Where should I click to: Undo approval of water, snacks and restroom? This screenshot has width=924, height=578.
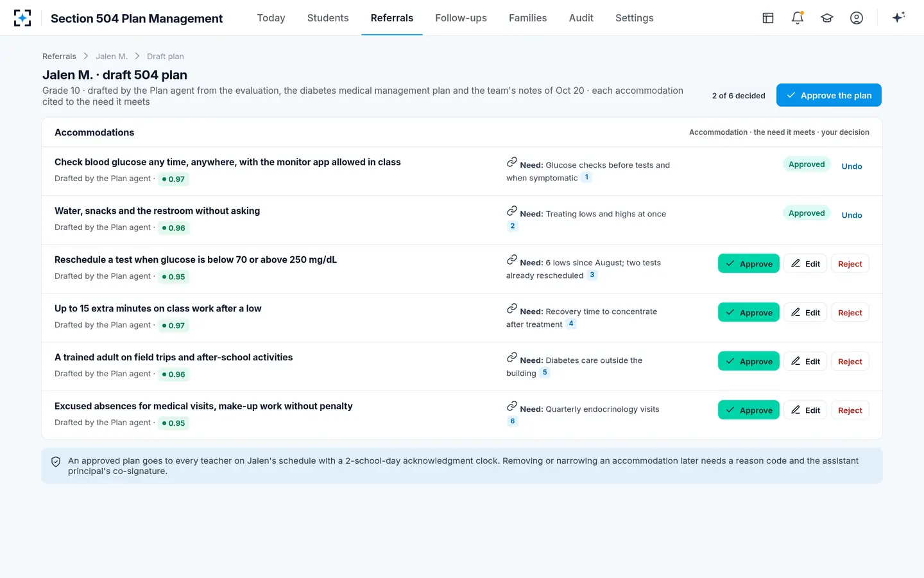click(x=851, y=215)
